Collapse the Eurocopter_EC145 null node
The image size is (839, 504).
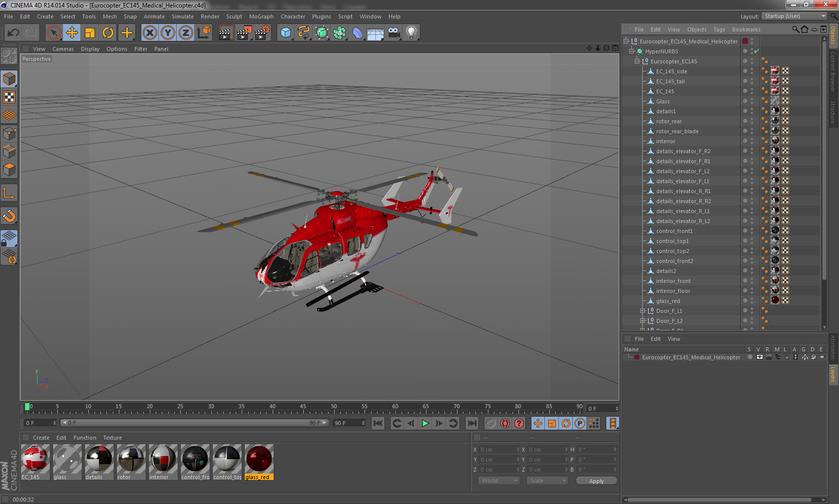(637, 61)
